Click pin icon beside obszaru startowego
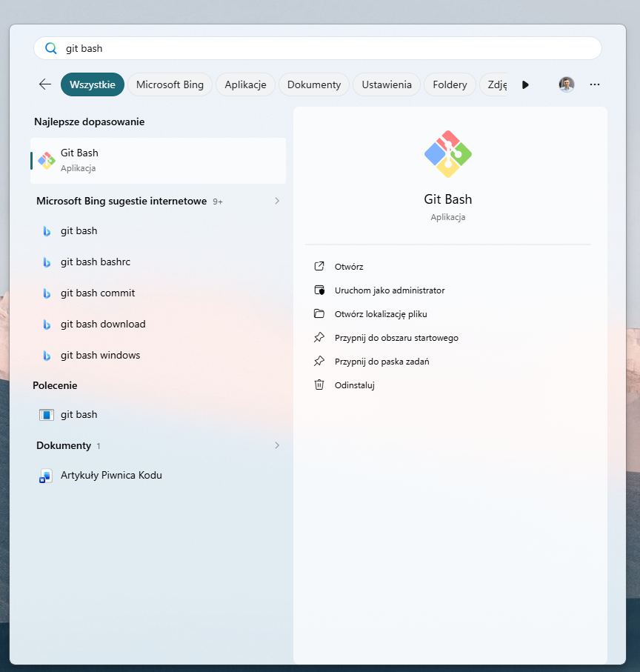640x672 pixels. click(319, 337)
